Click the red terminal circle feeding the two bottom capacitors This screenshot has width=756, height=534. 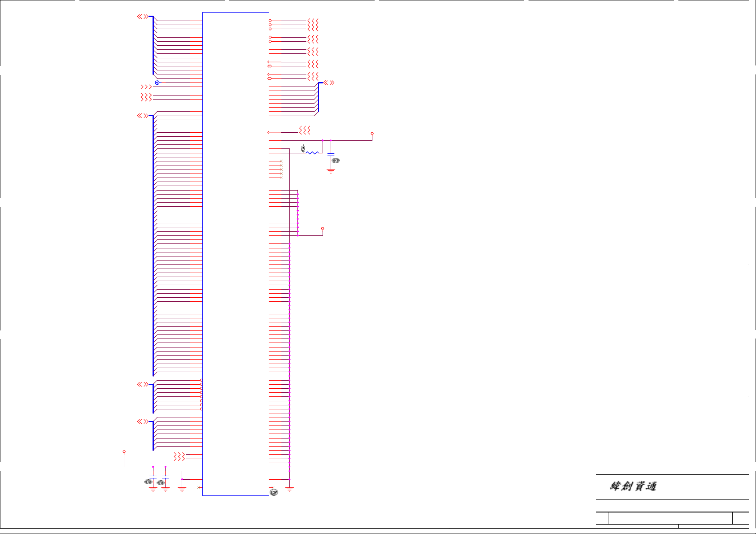(x=124, y=452)
